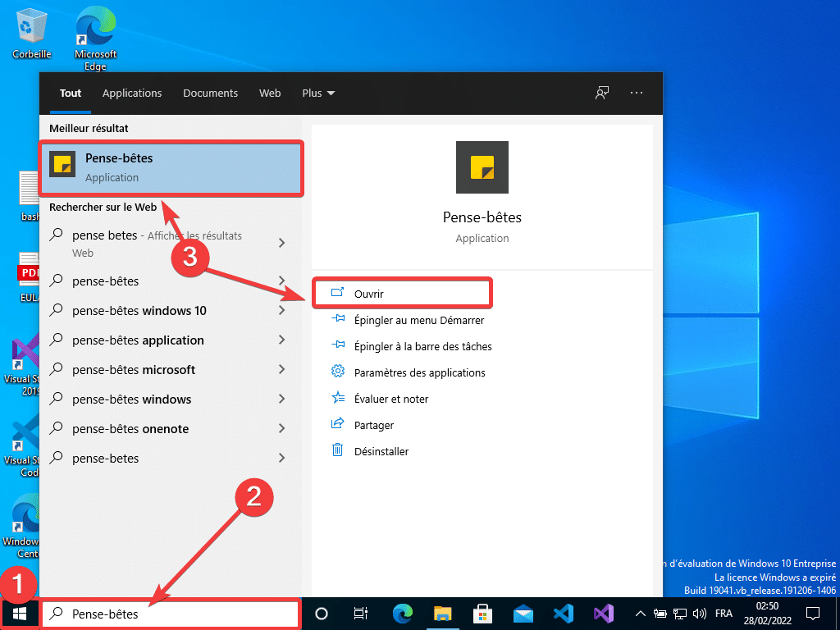
Task: Expand the 'pense betes' web results arrow
Action: 282,243
